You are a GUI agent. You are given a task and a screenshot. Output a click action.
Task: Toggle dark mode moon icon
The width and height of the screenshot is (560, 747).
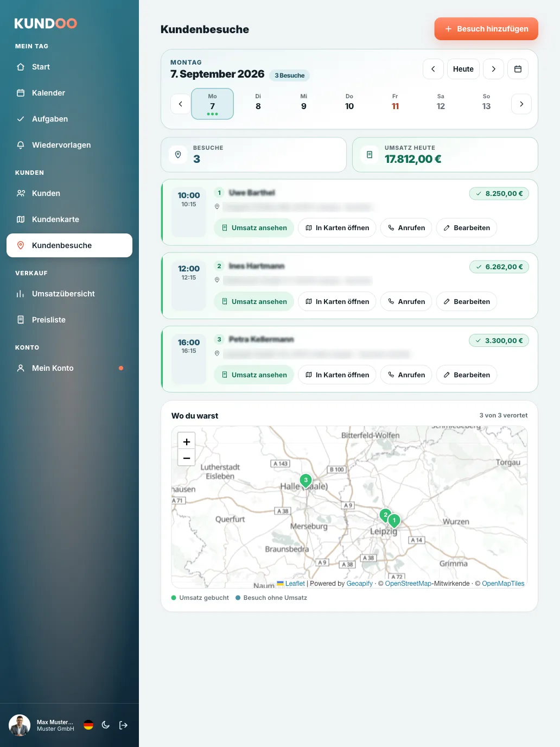106,725
